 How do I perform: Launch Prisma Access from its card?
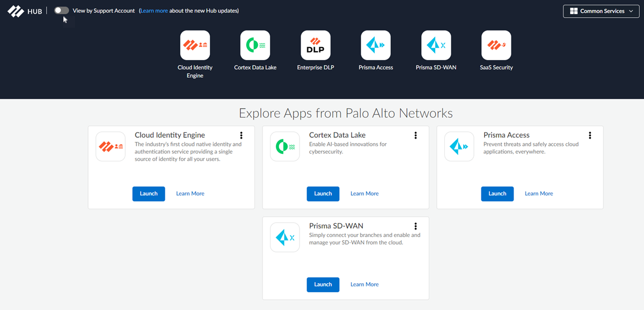(x=497, y=194)
